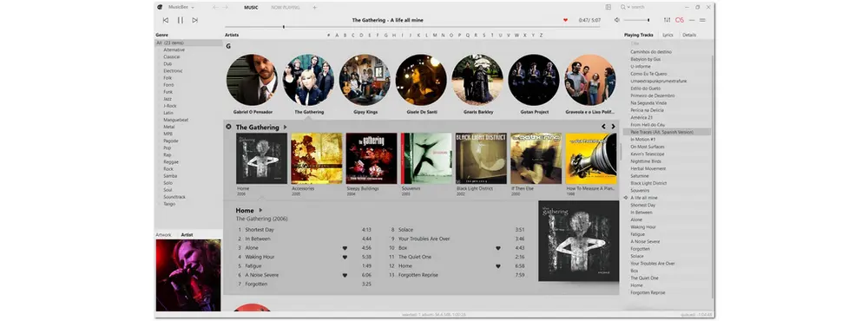Toggle the heart on track Waking Hour

pyautogui.click(x=345, y=257)
